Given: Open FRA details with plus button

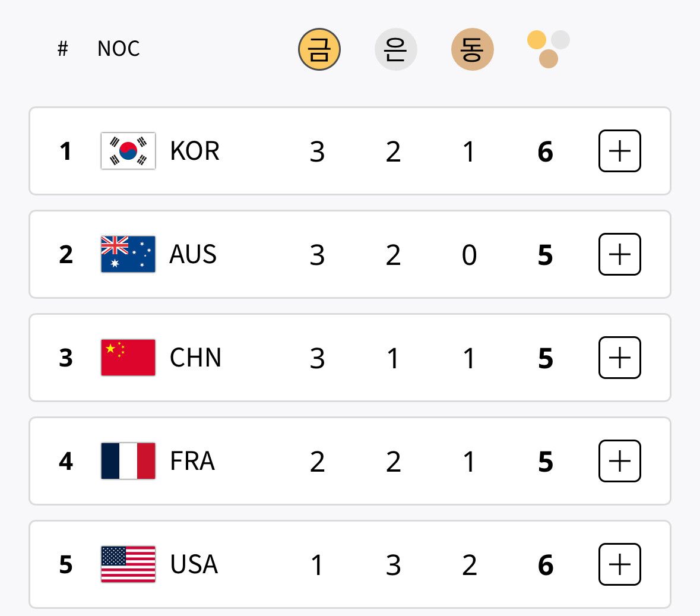Looking at the screenshot, I should click(619, 461).
